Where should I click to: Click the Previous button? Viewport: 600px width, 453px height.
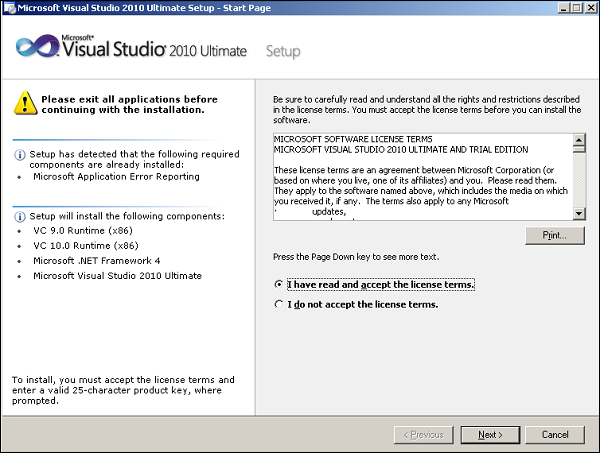[x=424, y=435]
